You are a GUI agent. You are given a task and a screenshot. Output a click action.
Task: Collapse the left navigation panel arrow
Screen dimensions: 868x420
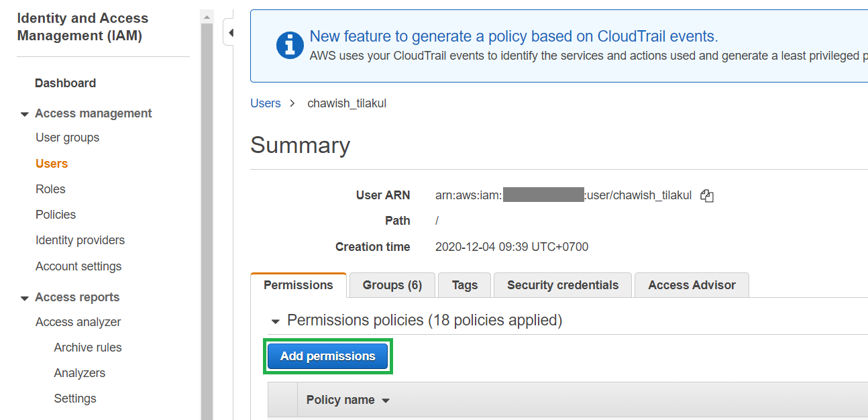pos(231,32)
